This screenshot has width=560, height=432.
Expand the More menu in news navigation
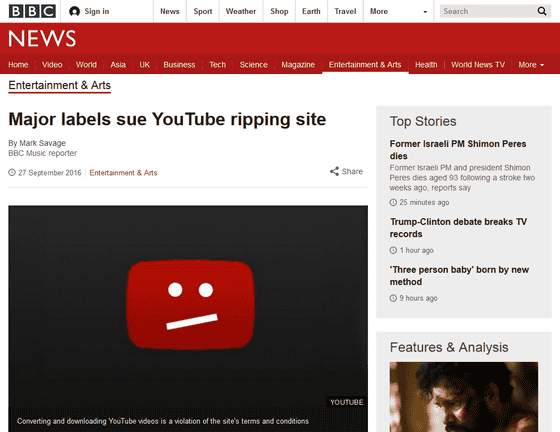coord(531,65)
